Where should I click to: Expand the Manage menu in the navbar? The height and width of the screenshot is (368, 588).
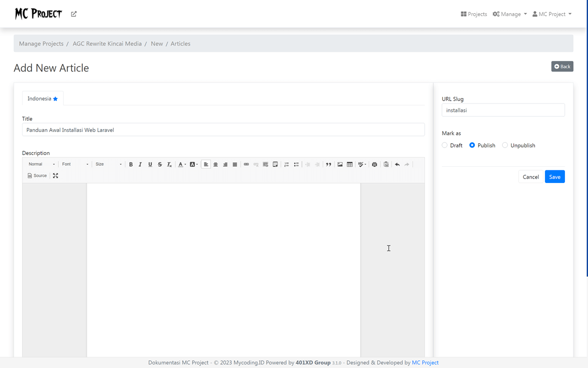[510, 14]
